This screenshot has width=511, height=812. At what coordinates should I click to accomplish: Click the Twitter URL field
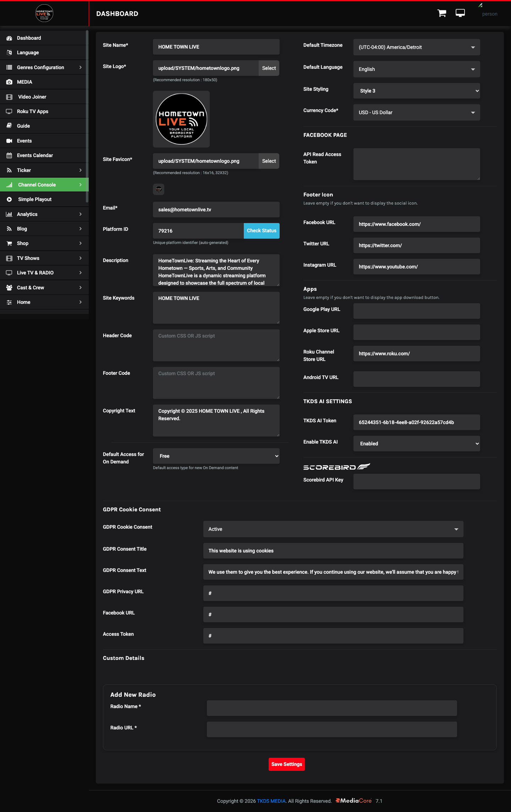[x=417, y=245]
